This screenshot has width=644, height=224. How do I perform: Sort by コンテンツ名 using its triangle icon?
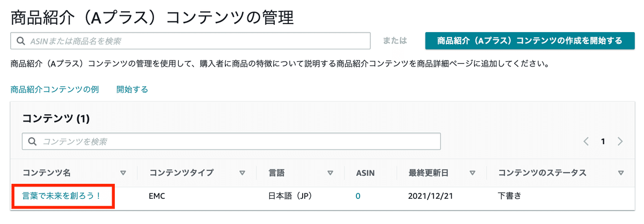(x=123, y=173)
